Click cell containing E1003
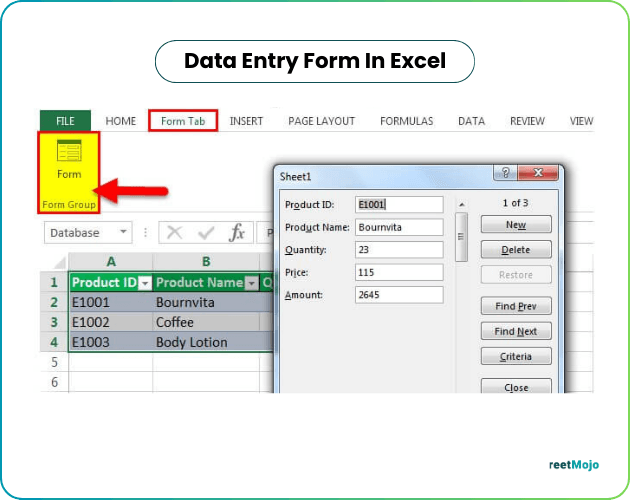Screen dimensions: 630x500 [111, 342]
